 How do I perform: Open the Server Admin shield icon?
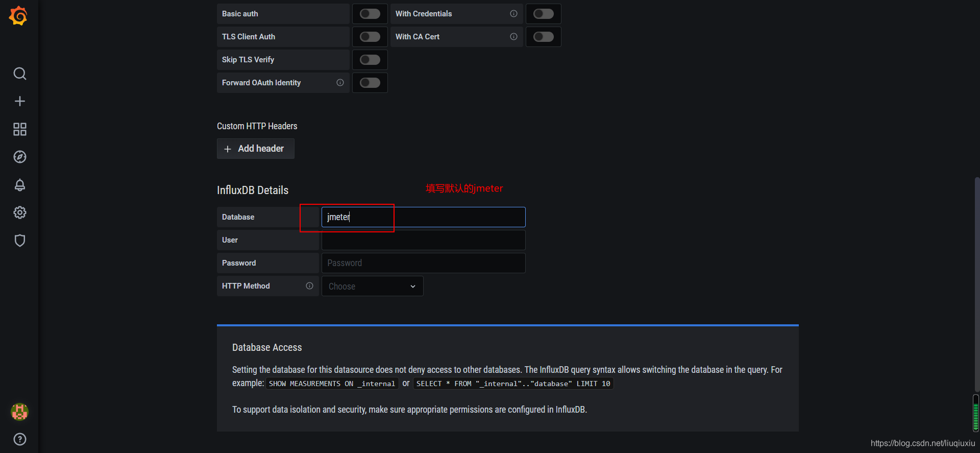(20, 241)
